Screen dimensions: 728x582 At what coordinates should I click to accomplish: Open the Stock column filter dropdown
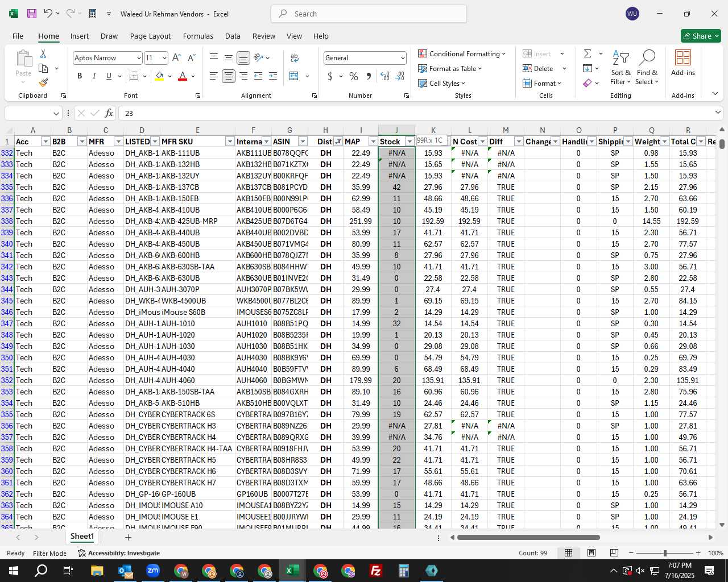pyautogui.click(x=409, y=142)
